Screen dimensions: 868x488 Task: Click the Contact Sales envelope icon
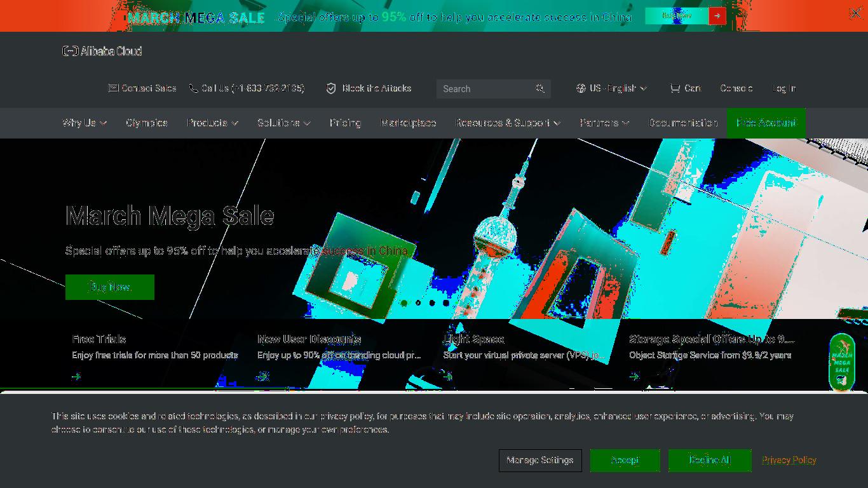coord(113,88)
